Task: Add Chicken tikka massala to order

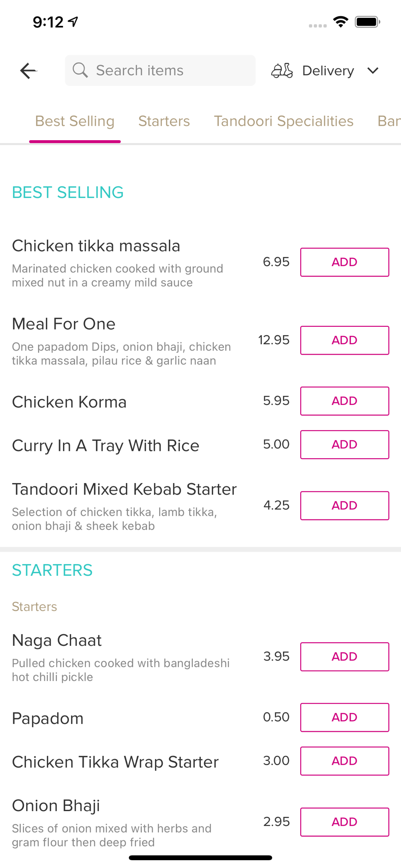Action: [345, 262]
